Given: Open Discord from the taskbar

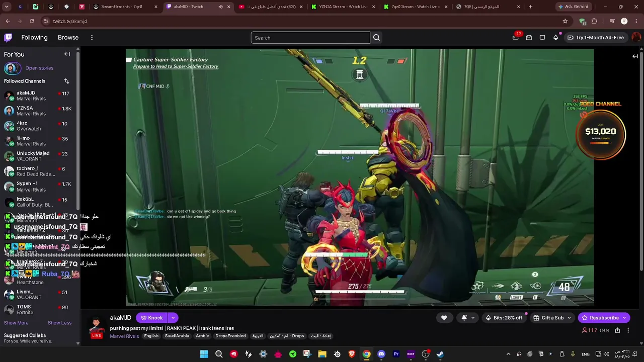Looking at the screenshot, I should point(381,354).
